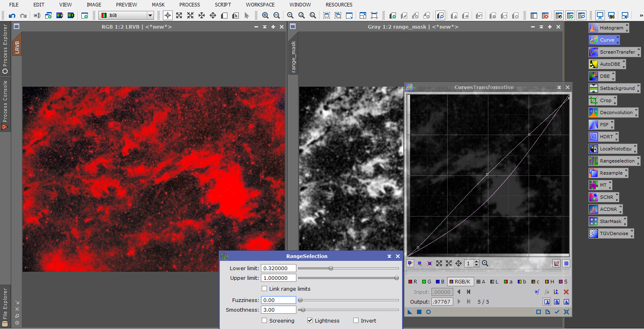Viewport: 644px width, 329px height.
Task: Click the Zoom In magnifier in the toolbar
Action: 265,15
